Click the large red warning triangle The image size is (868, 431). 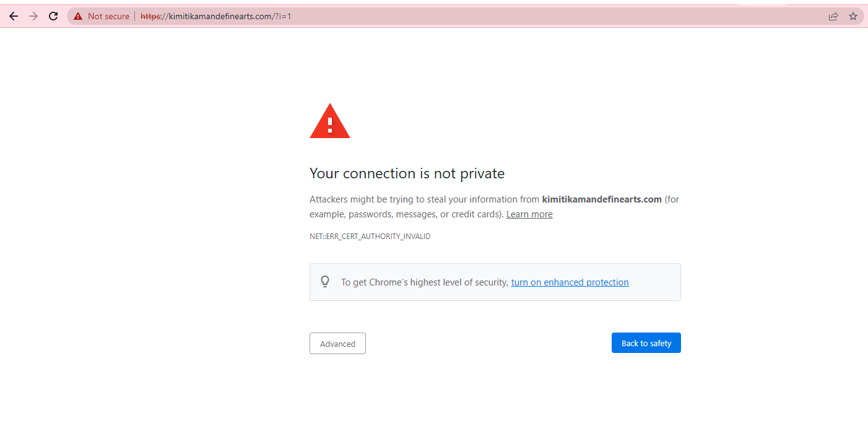coord(330,121)
